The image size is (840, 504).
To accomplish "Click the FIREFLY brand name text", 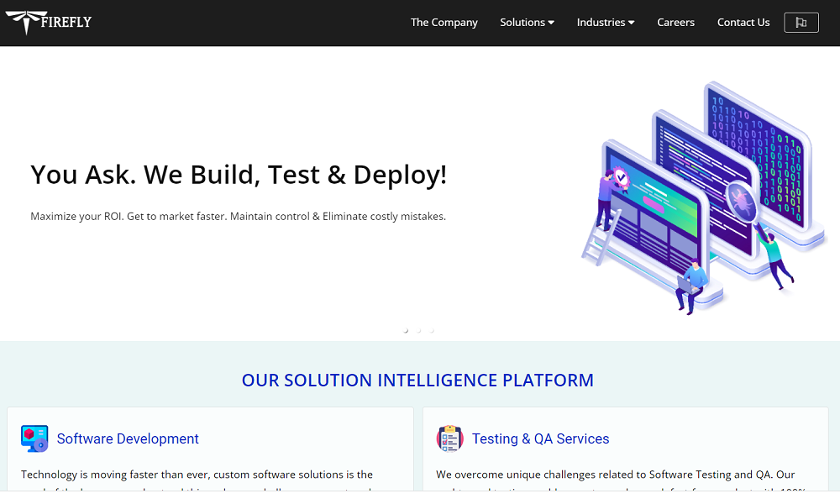I will pos(67,22).
